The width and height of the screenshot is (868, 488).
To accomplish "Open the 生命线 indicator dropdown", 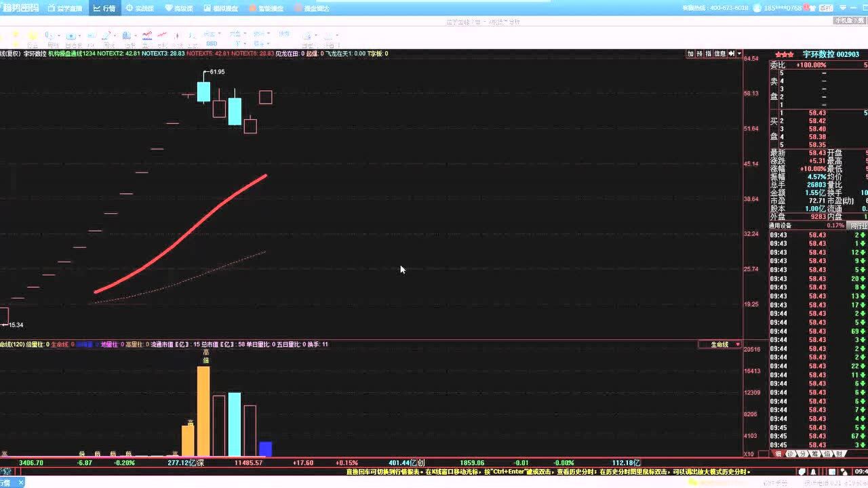I will click(720, 344).
